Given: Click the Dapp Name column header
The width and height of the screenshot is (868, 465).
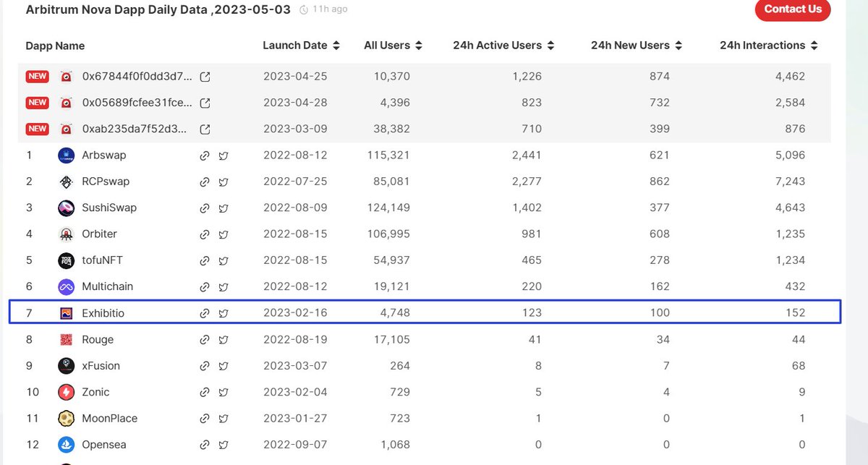Looking at the screenshot, I should coord(55,46).
